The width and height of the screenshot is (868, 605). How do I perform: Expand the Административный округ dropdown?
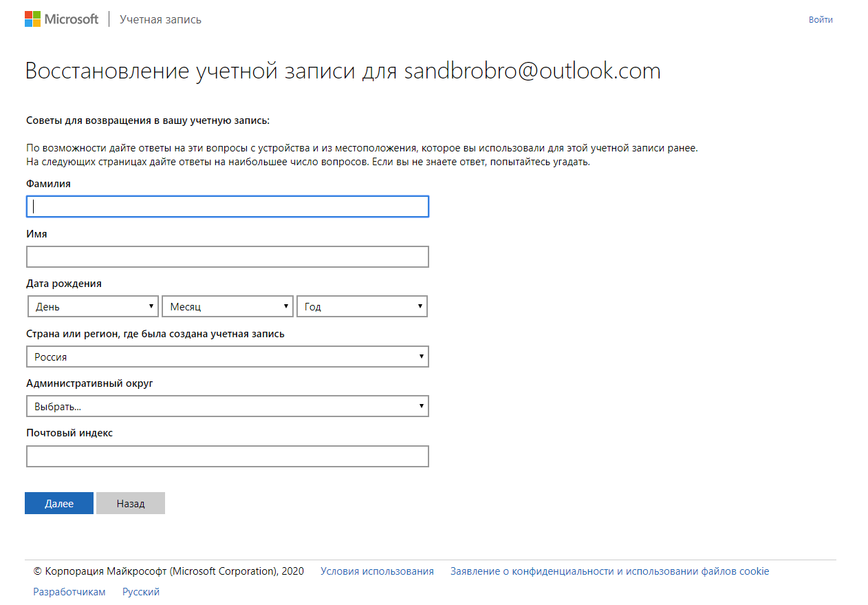pos(228,406)
